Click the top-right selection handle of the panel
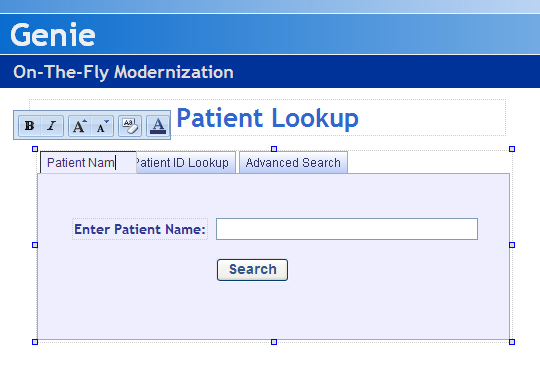This screenshot has width=540, height=365. (x=512, y=149)
